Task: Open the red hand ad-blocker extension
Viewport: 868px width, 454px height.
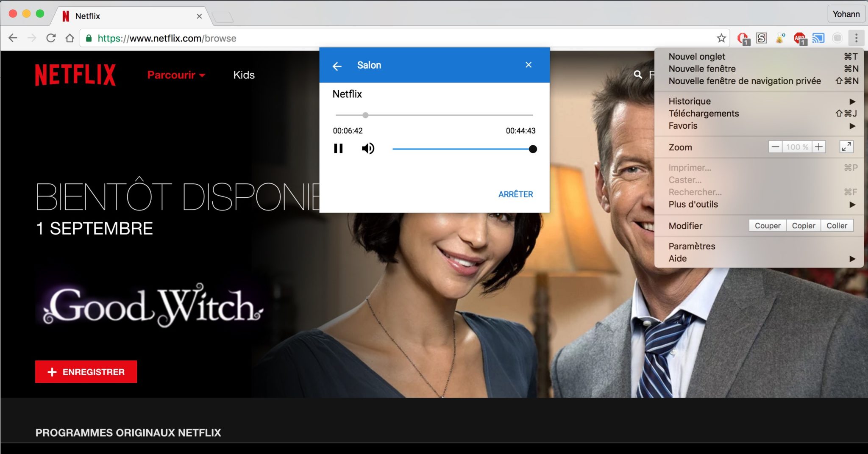Action: 743,39
